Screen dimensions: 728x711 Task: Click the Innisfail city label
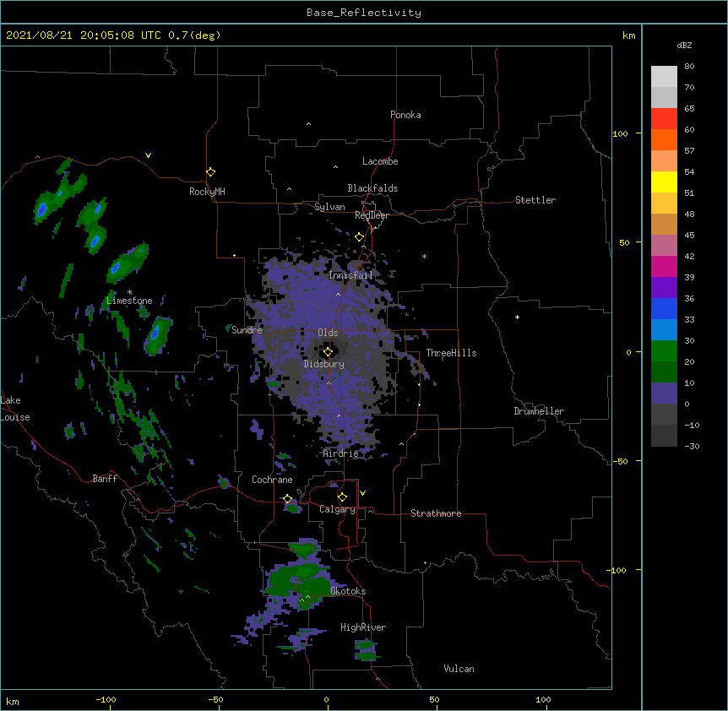(x=350, y=275)
